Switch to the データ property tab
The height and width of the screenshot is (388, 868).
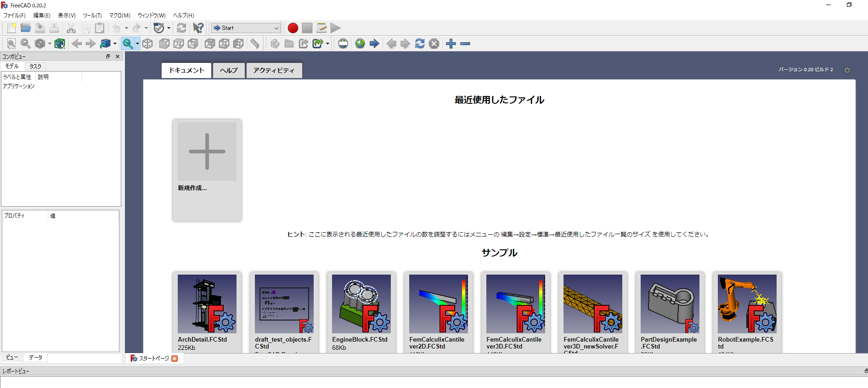coord(36,357)
